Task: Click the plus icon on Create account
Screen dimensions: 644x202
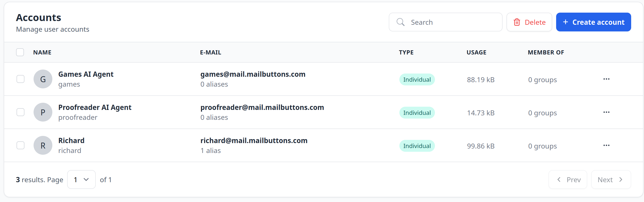Action: pos(566,22)
